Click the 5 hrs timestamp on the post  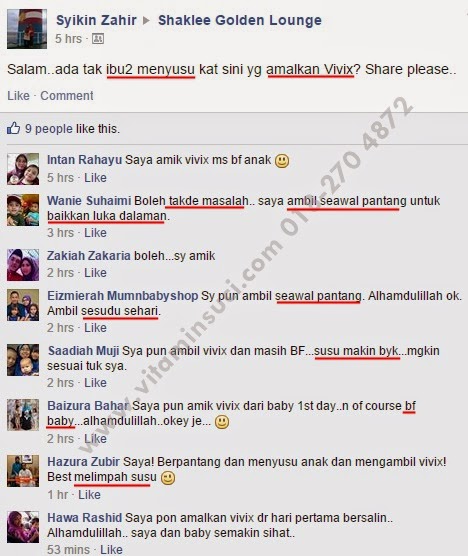[x=68, y=39]
